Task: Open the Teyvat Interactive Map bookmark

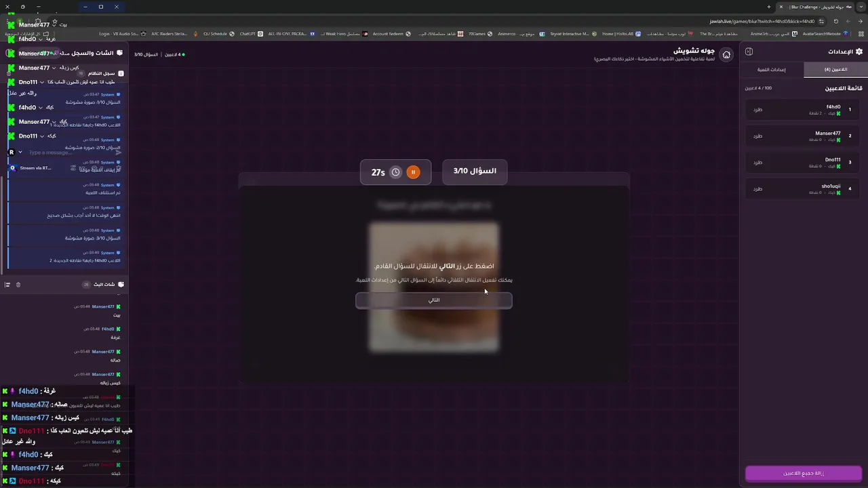Action: tap(573, 33)
